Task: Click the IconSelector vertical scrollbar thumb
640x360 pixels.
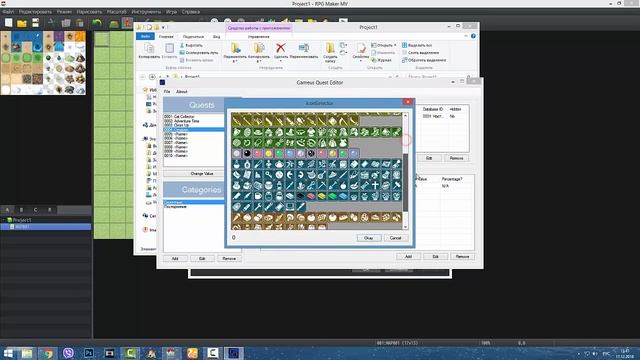Action: [x=405, y=182]
